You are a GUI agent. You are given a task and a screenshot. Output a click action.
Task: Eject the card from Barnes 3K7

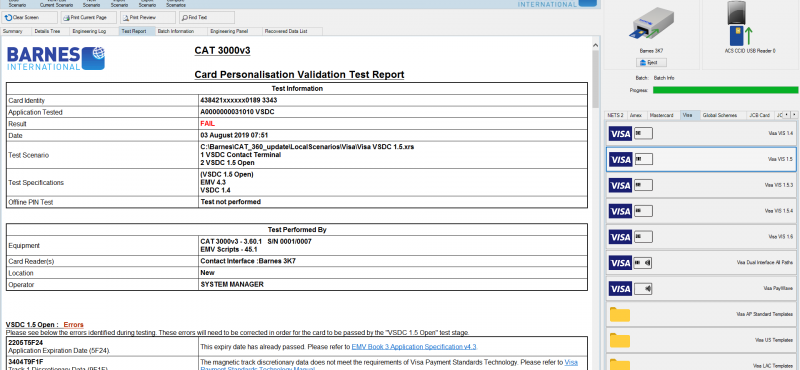point(651,63)
